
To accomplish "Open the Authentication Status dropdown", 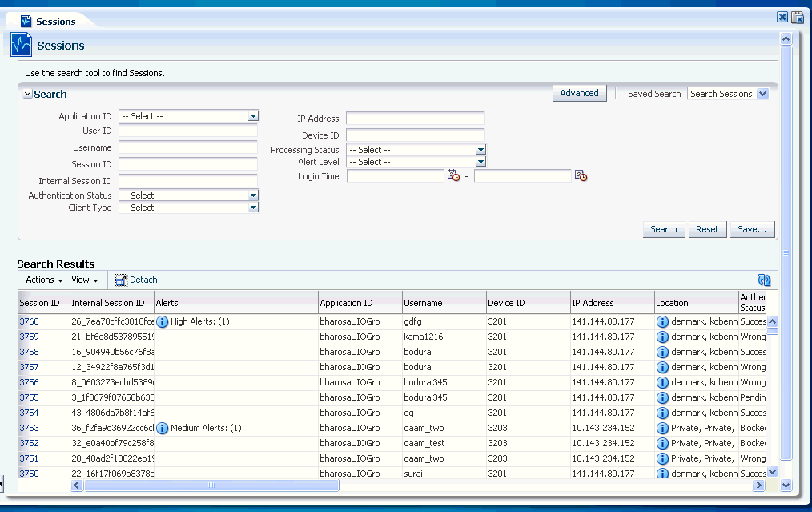I will tap(253, 195).
